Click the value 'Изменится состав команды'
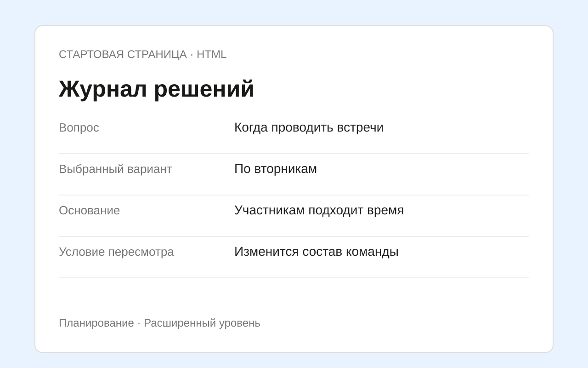Screen dimensions: 588x368 tap(317, 252)
